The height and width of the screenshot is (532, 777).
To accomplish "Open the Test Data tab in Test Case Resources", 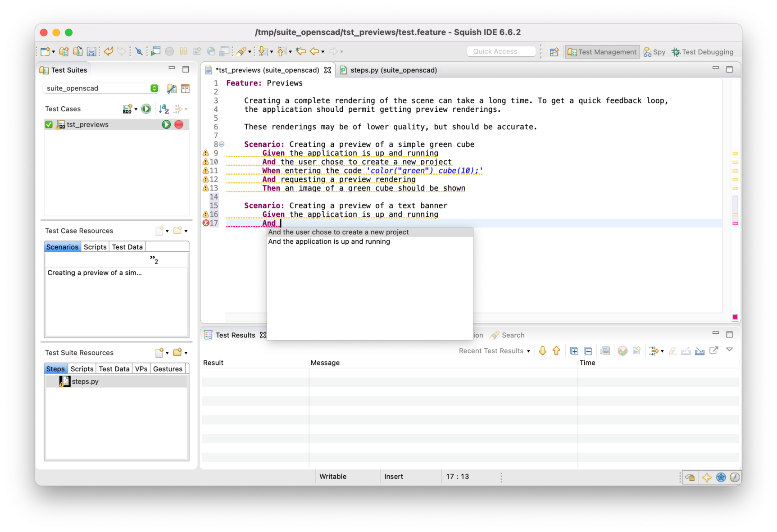I will coord(127,247).
